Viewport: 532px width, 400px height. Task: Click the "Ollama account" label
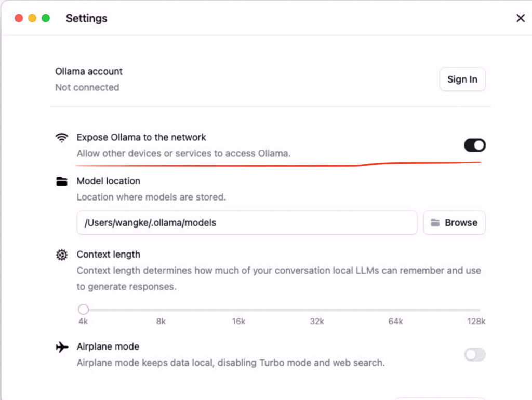89,71
